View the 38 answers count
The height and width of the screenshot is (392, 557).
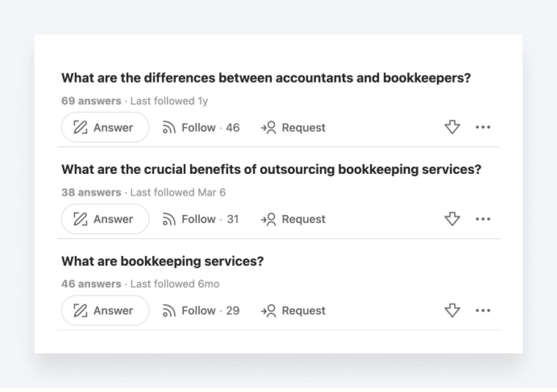(91, 192)
